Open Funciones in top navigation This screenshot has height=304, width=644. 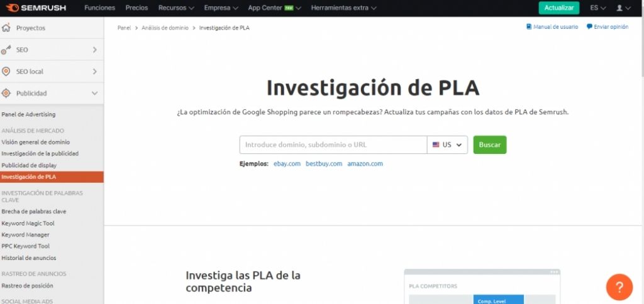(100, 8)
